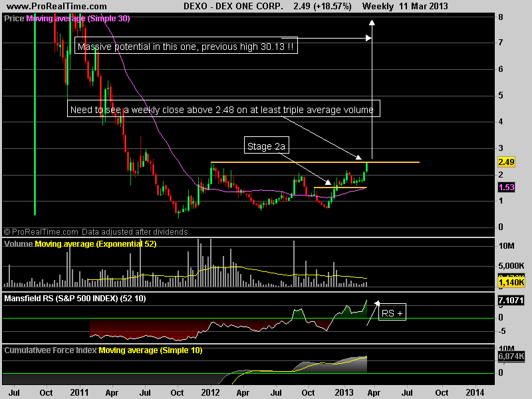Click the 1,140K volume value tag
This screenshot has height=399, width=532.
[511, 282]
